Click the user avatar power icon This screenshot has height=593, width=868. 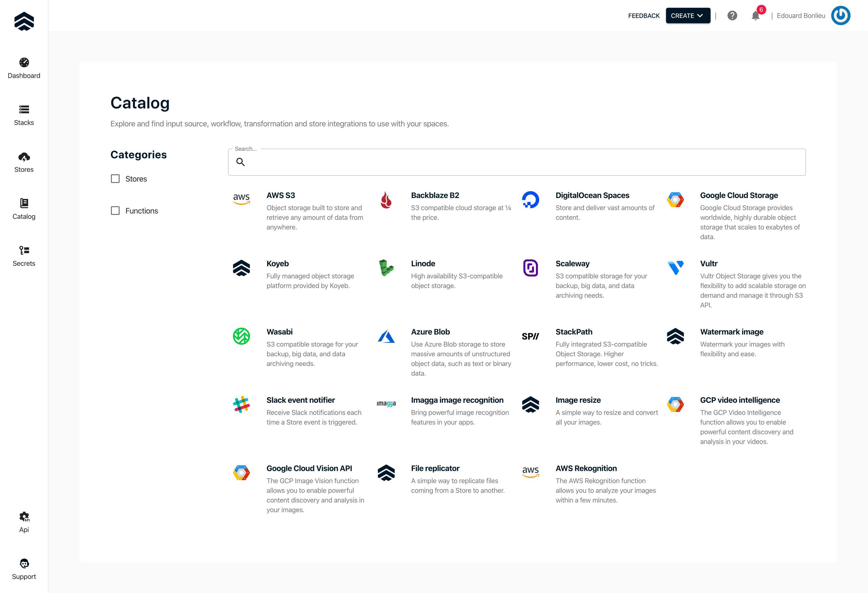(x=840, y=16)
